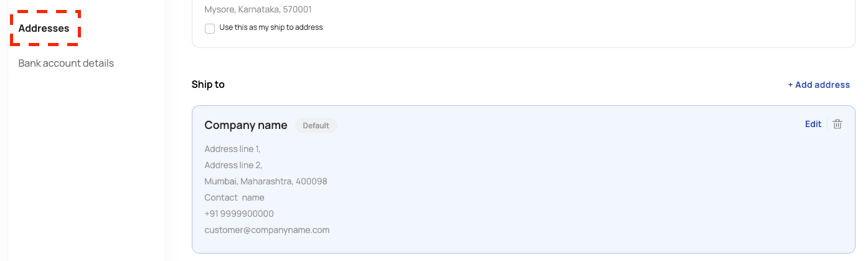Click the + Add address link
This screenshot has height=261, width=868.
click(x=819, y=85)
